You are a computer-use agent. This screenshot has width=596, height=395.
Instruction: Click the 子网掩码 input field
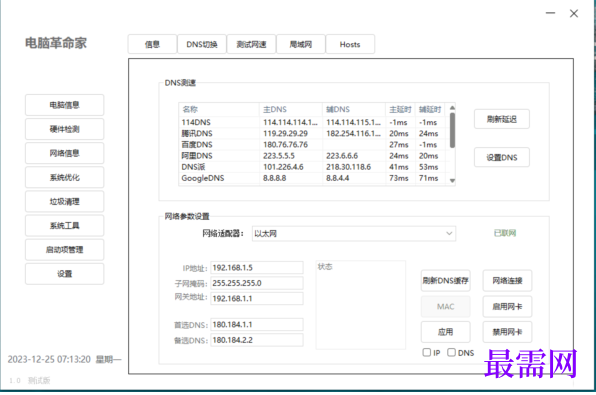pos(257,283)
